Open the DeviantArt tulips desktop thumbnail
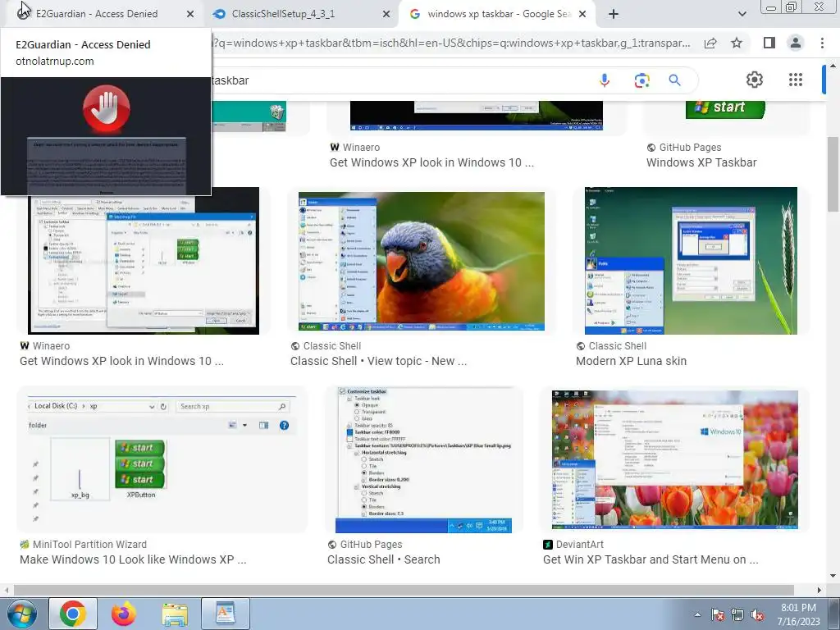The height and width of the screenshot is (630, 840). click(x=675, y=459)
